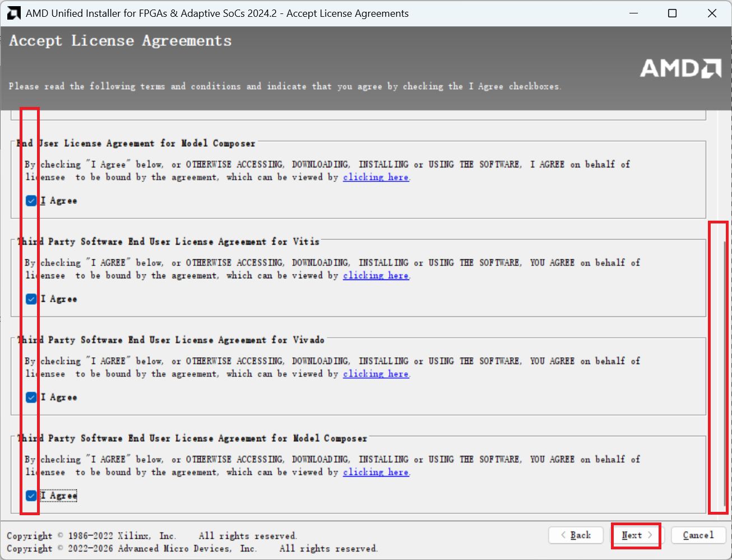View Third Party Model Composer agreement link

click(x=376, y=472)
